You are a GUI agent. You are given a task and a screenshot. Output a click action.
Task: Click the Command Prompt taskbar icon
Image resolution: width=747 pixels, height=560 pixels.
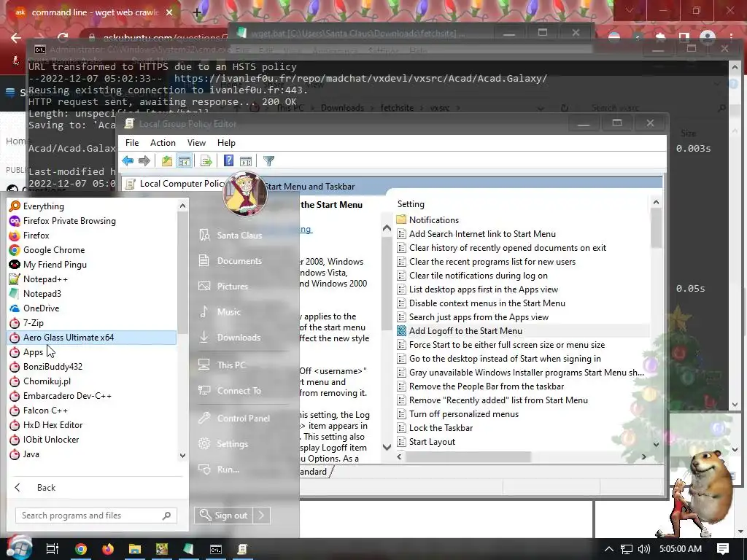(x=216, y=549)
